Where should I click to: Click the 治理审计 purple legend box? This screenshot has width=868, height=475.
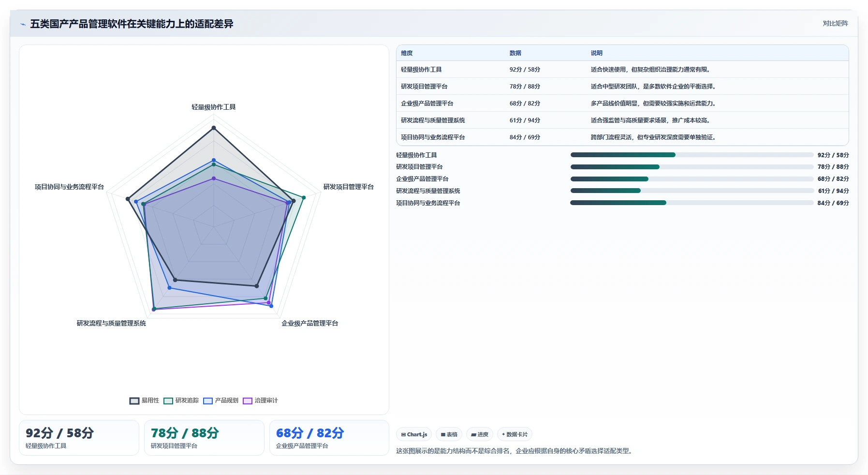coord(248,401)
